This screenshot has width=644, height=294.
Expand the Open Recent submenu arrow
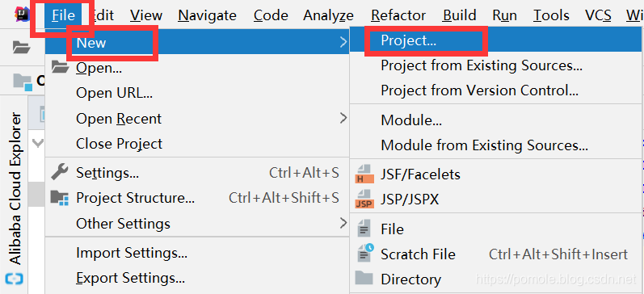click(x=343, y=119)
